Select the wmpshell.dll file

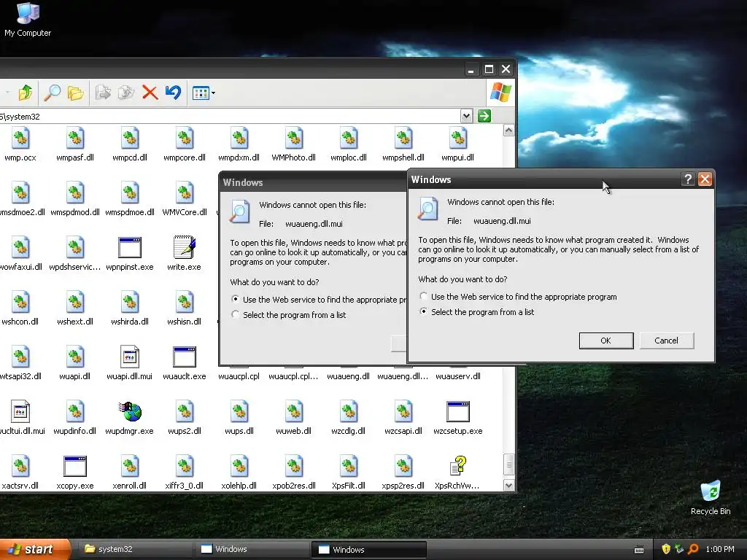pos(403,145)
